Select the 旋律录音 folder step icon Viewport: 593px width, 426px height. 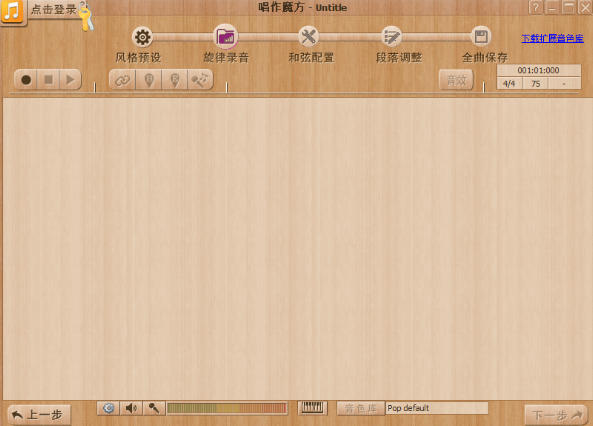pos(225,37)
